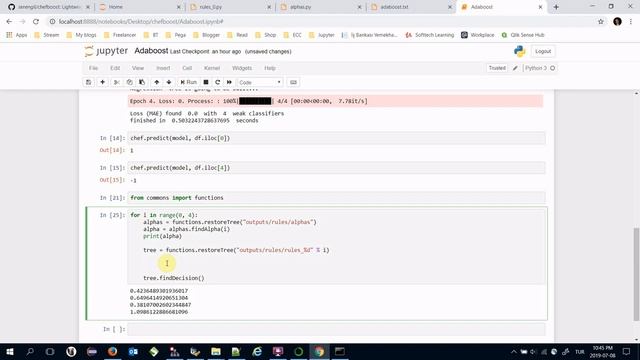640x360 pixels.
Task: Open the Workplace bookmark
Action: pos(478,35)
